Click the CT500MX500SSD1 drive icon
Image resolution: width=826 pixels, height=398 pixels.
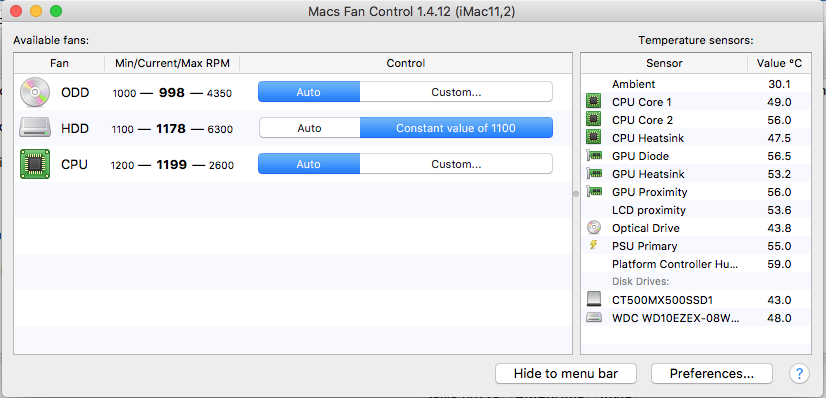tap(594, 300)
